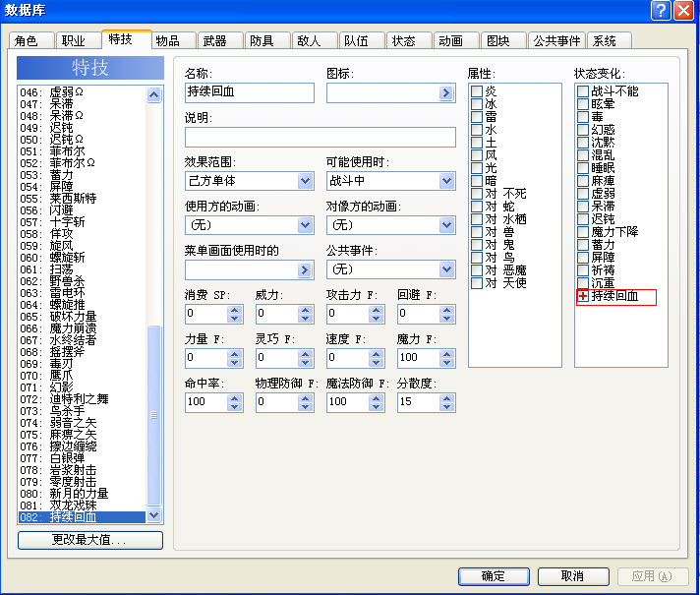The image size is (700, 595).
Task: Select skill 082: 持续回血
Action: point(82,517)
